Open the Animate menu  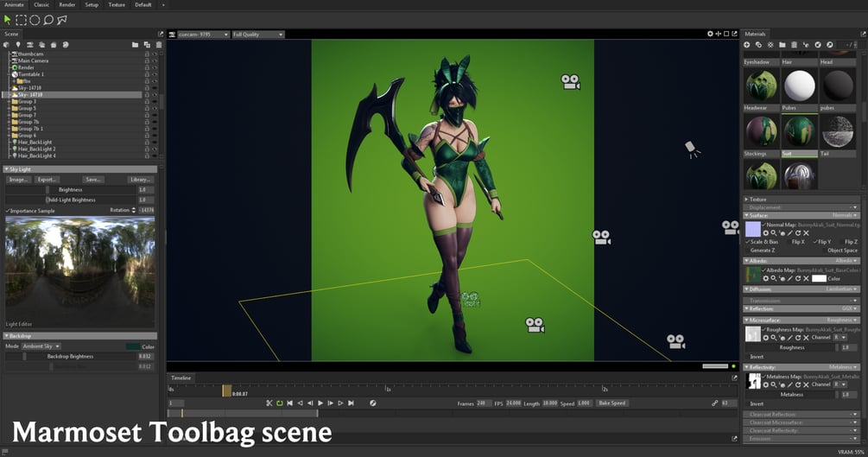(14, 4)
